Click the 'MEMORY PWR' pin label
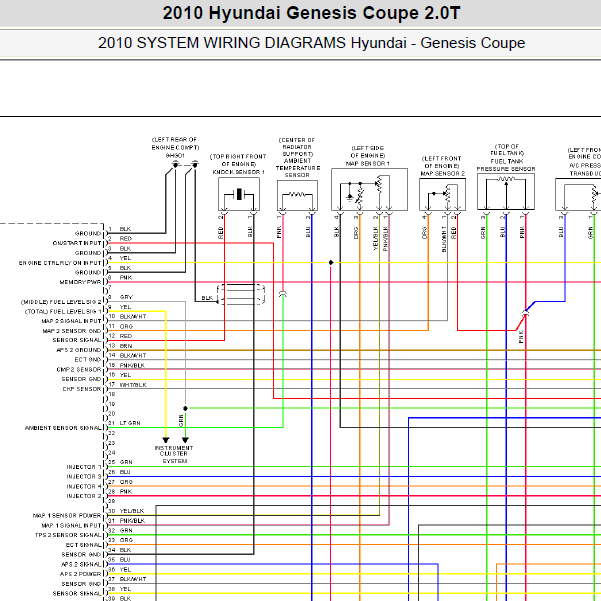Viewport: 601px width, 601px height. tap(80, 282)
